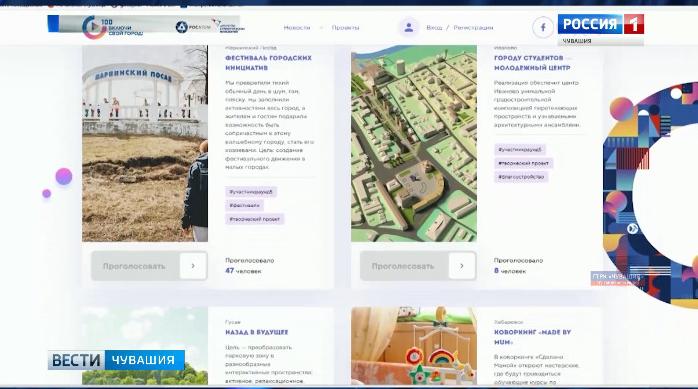The height and width of the screenshot is (389, 698).
Task: Click arrow on Мариинский Посад vote button
Action: click(193, 266)
